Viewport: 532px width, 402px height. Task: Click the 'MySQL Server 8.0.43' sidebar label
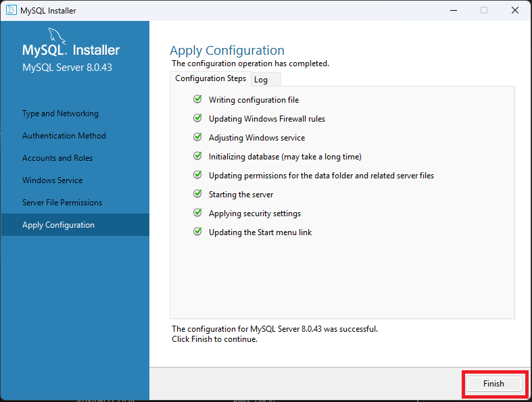point(67,68)
